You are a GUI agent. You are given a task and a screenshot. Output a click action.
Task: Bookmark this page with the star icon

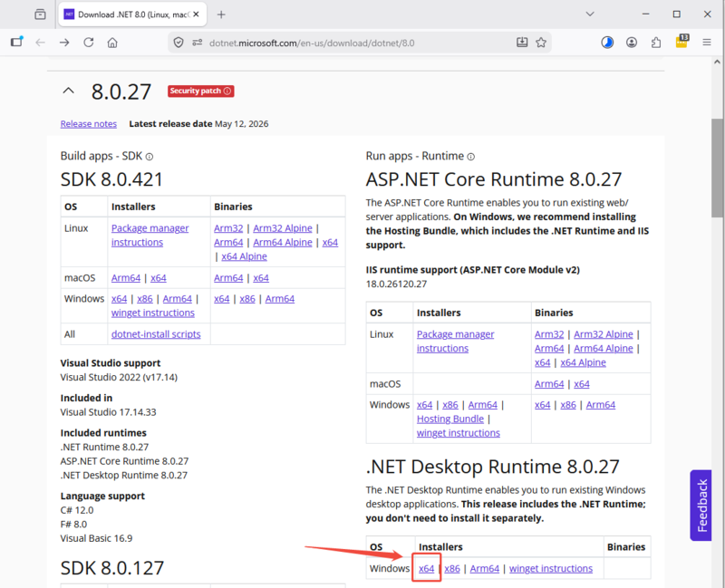541,43
